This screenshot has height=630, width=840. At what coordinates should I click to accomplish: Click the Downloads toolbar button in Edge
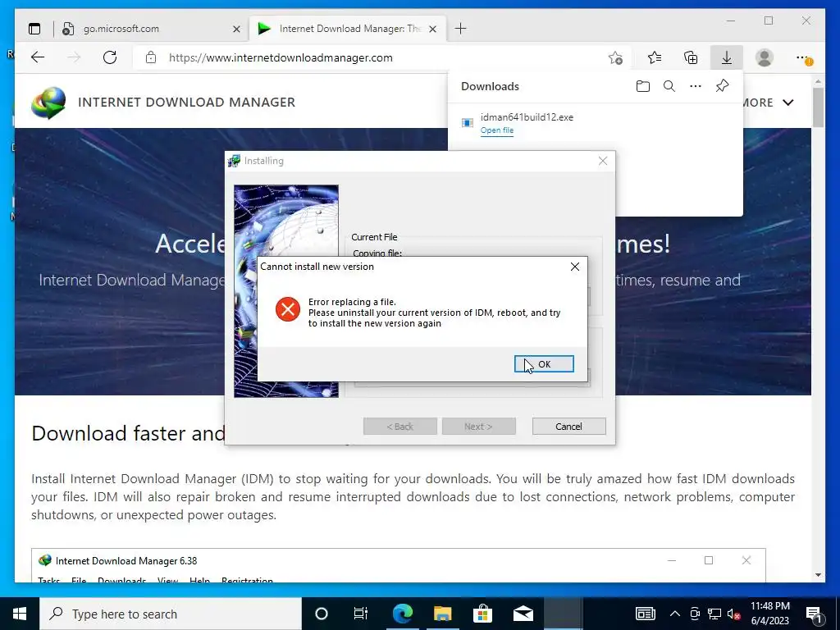pos(727,58)
